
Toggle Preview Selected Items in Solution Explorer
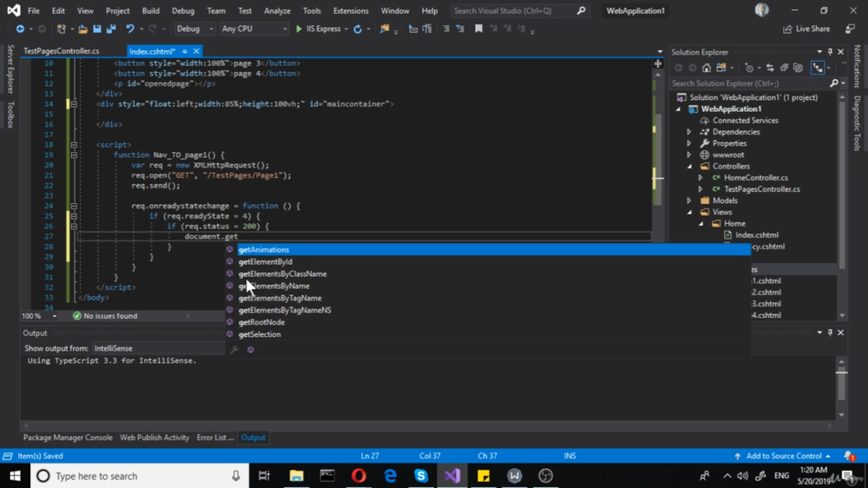pyautogui.click(x=818, y=68)
